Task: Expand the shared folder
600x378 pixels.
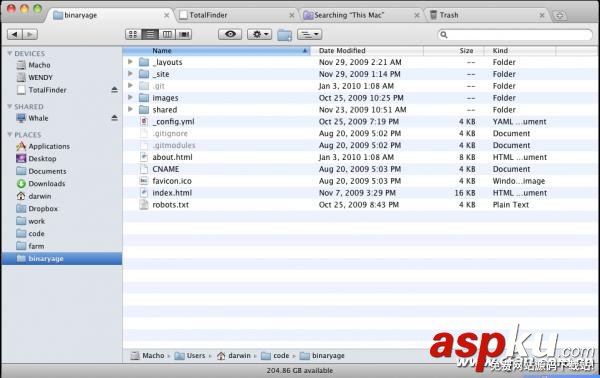Action: (130, 109)
